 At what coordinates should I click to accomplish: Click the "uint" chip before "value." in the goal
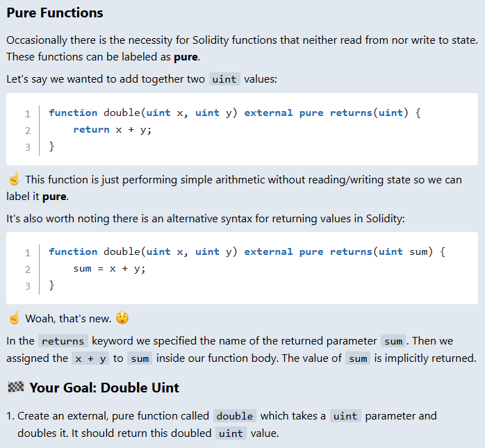click(x=231, y=433)
